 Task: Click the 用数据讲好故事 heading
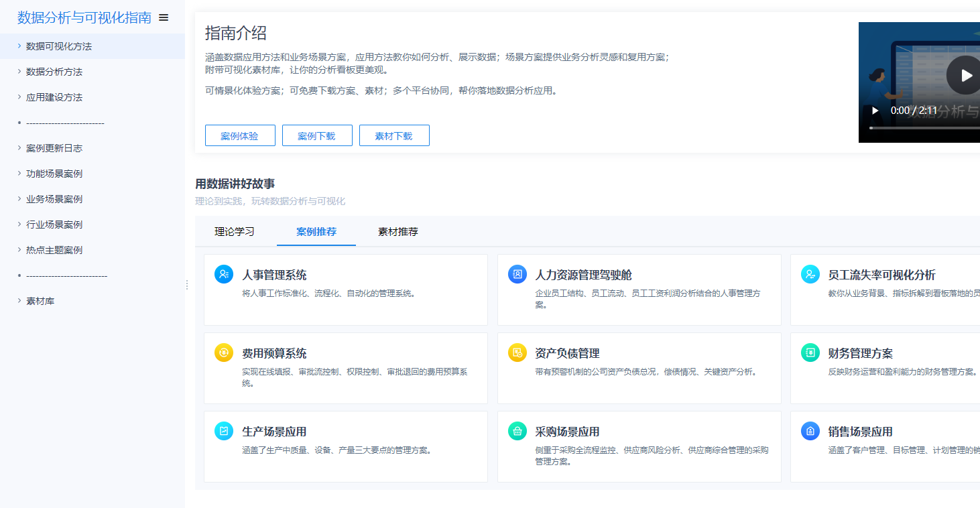pos(235,184)
